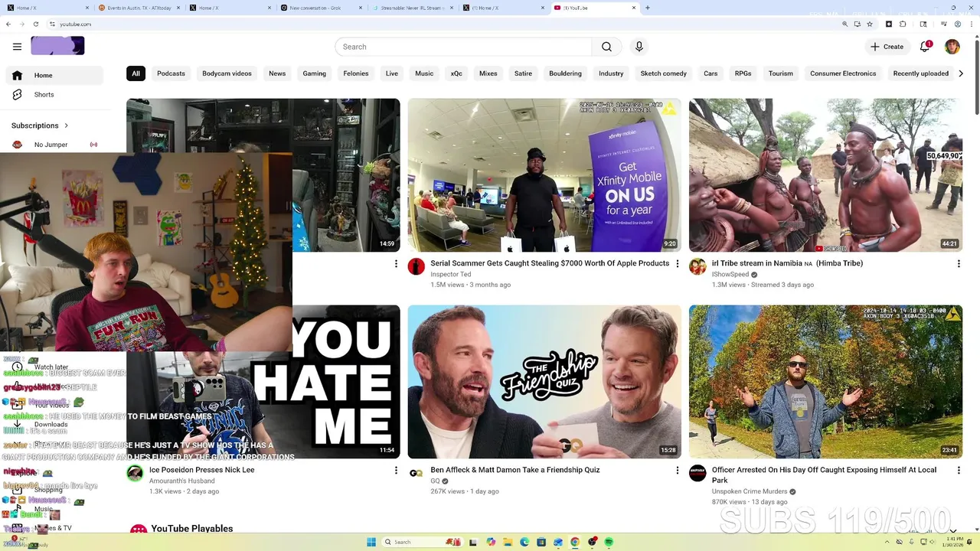Viewport: 980px width, 551px height.
Task: Select the Industry filter chip
Action: [611, 73]
